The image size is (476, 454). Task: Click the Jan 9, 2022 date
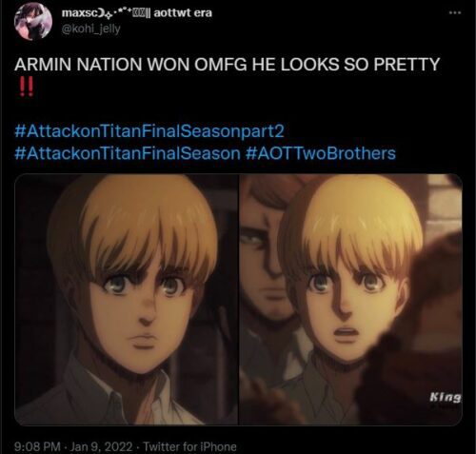click(101, 446)
